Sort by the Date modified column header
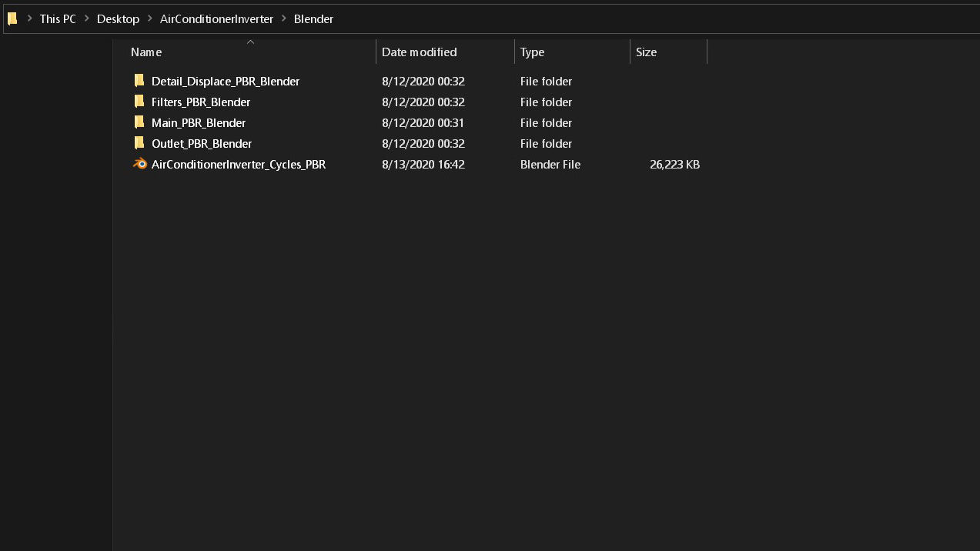Viewport: 980px width, 551px height. 419,52
